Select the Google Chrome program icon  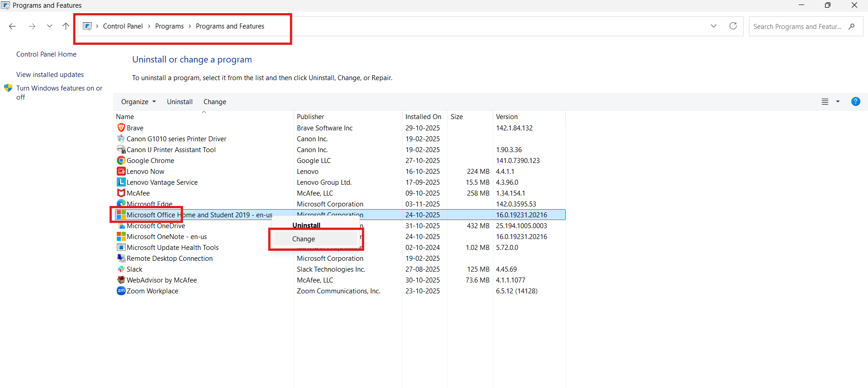pyautogui.click(x=121, y=160)
